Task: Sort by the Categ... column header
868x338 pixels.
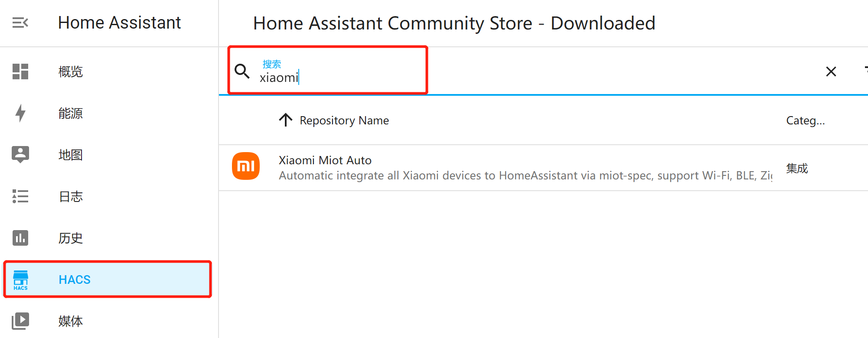Action: coord(806,120)
